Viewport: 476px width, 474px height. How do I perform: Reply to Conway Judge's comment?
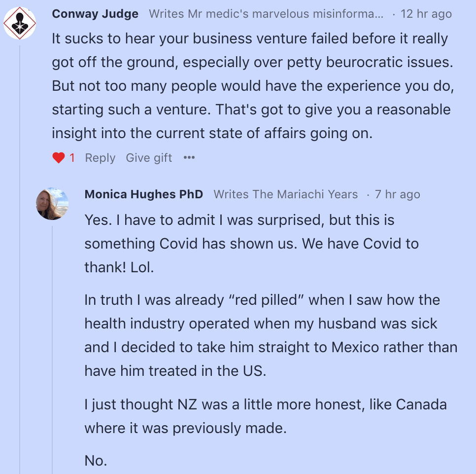point(100,158)
